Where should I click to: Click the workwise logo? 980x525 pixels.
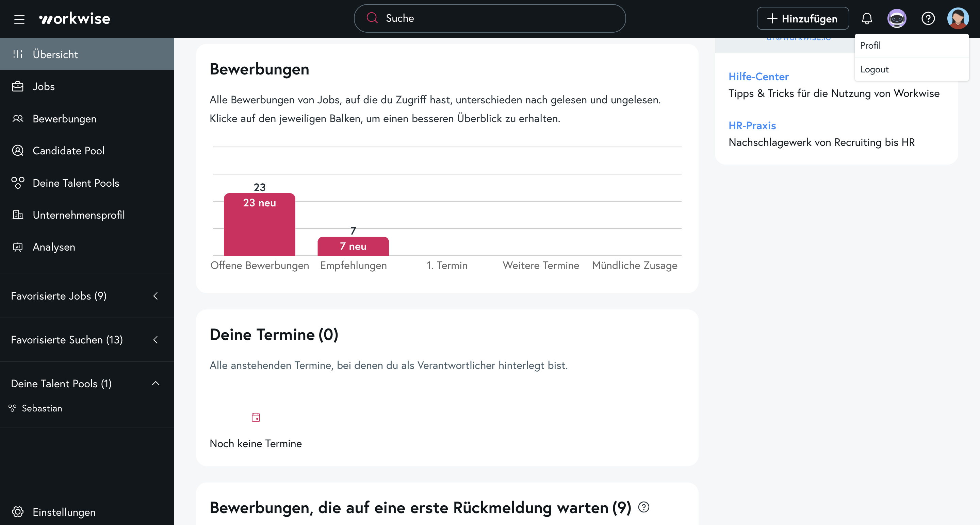pos(75,19)
